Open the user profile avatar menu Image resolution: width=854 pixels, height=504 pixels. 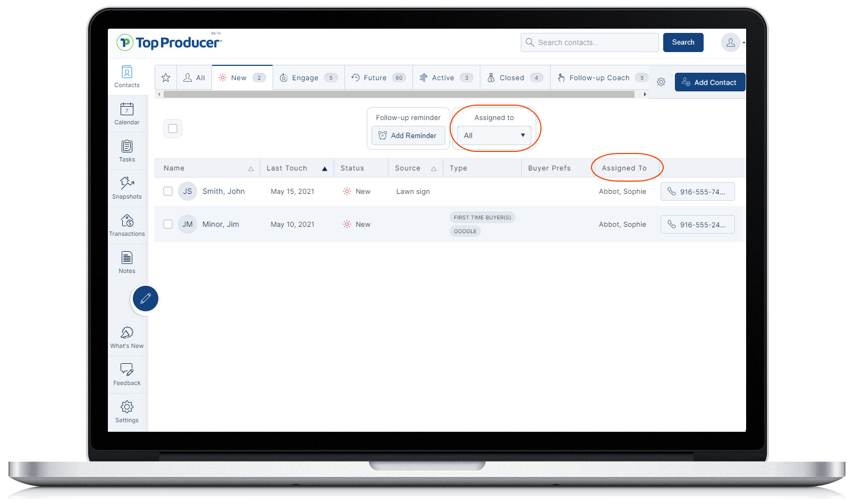tap(731, 42)
